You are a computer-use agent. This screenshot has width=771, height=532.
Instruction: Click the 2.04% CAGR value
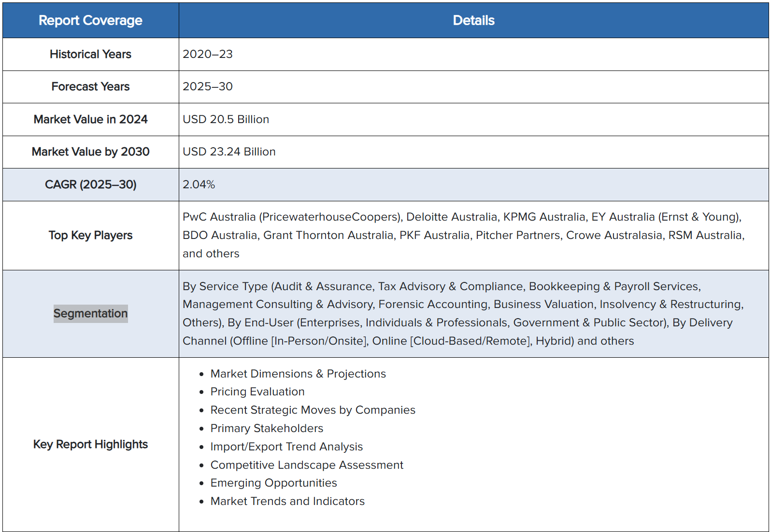(199, 184)
